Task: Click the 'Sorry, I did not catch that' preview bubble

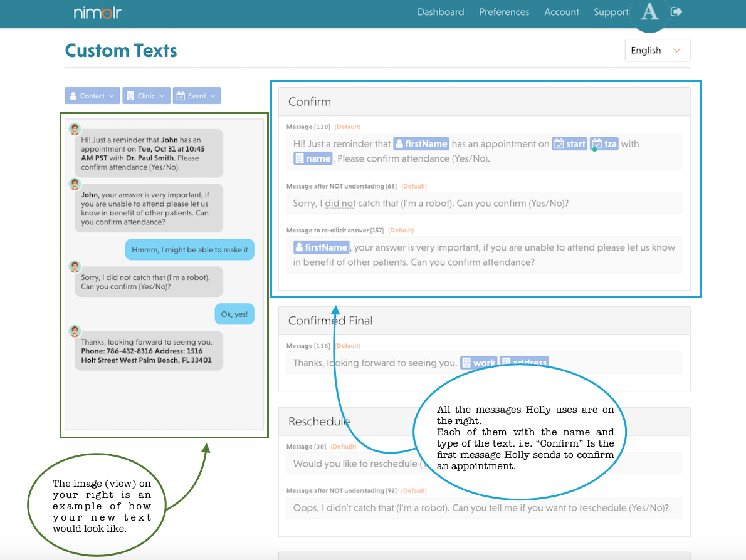Action: point(149,282)
